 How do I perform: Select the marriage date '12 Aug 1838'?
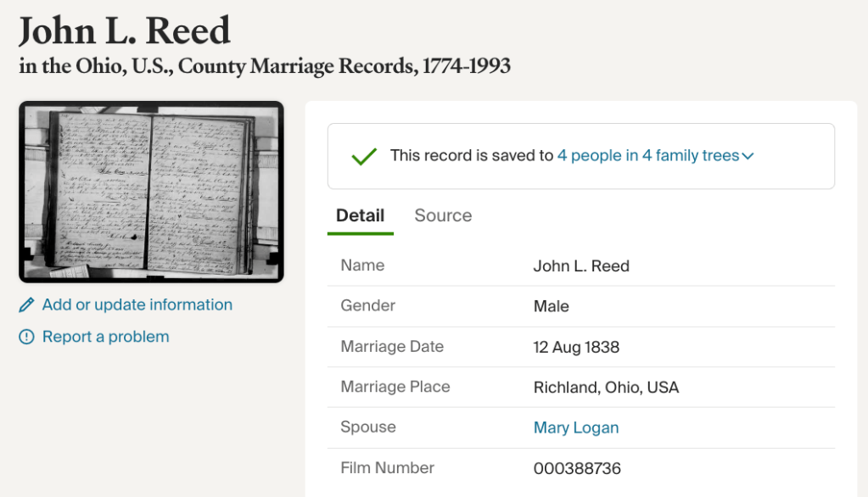576,347
